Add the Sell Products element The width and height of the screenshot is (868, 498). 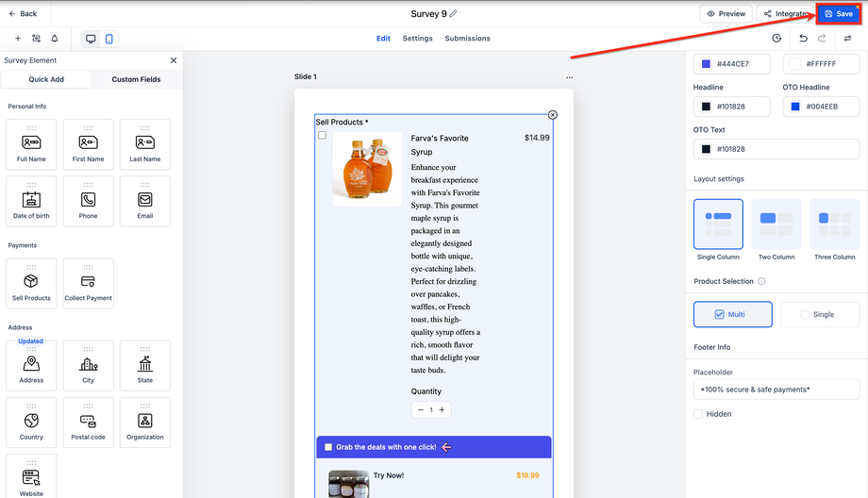(x=31, y=283)
